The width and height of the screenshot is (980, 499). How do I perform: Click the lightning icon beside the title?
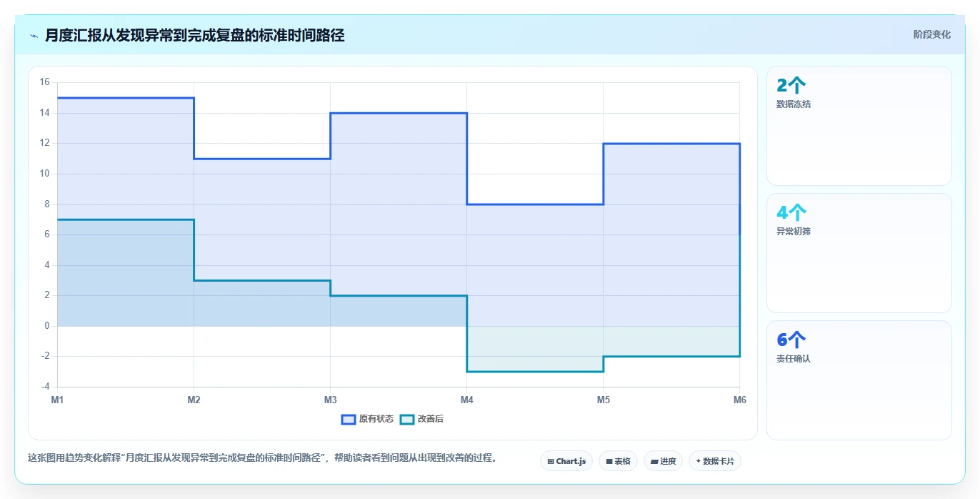[x=34, y=36]
